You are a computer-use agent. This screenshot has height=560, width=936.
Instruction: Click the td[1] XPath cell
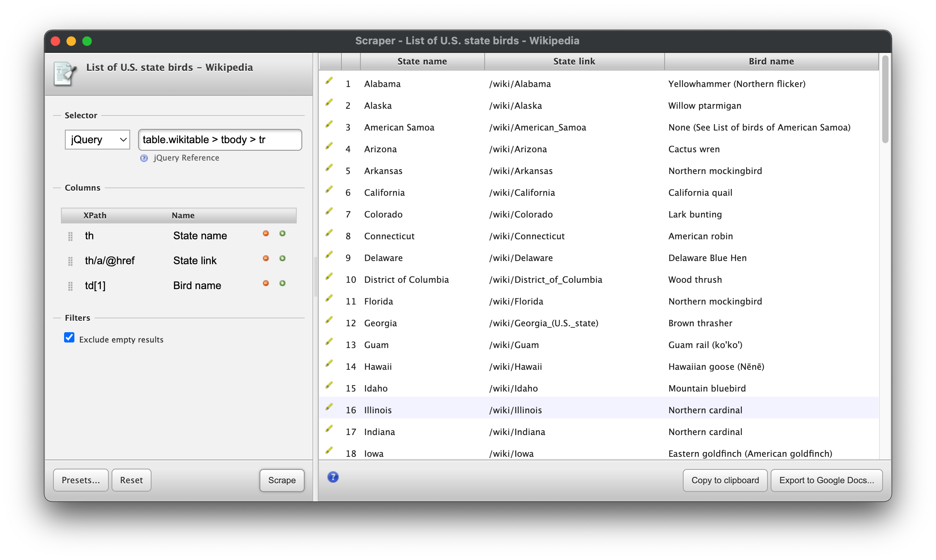coord(95,286)
